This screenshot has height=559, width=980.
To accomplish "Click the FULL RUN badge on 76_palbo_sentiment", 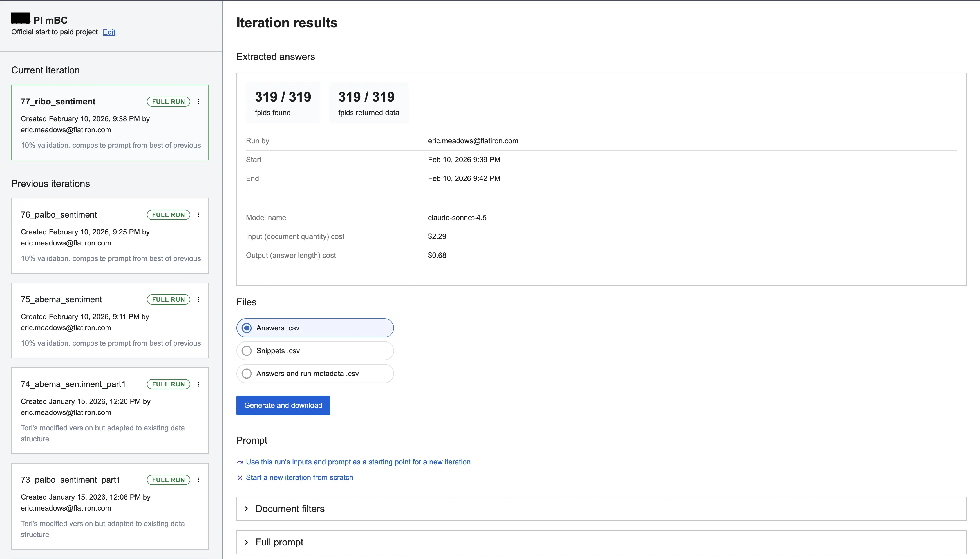I will [168, 215].
